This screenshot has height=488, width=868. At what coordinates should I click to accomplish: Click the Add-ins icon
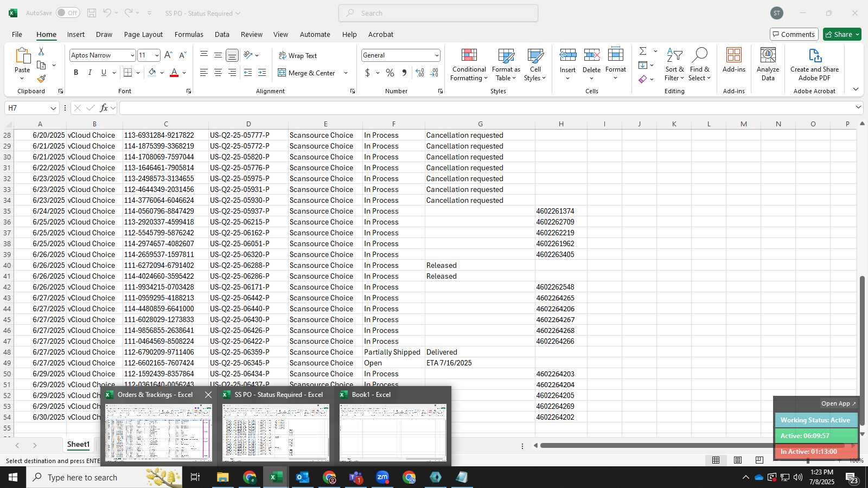point(734,60)
